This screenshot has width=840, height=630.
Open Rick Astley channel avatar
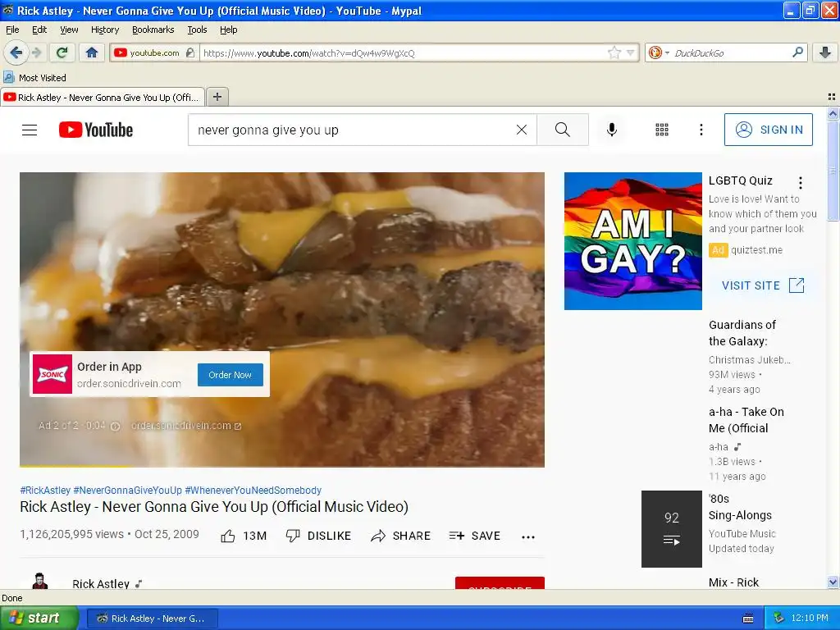tap(39, 581)
